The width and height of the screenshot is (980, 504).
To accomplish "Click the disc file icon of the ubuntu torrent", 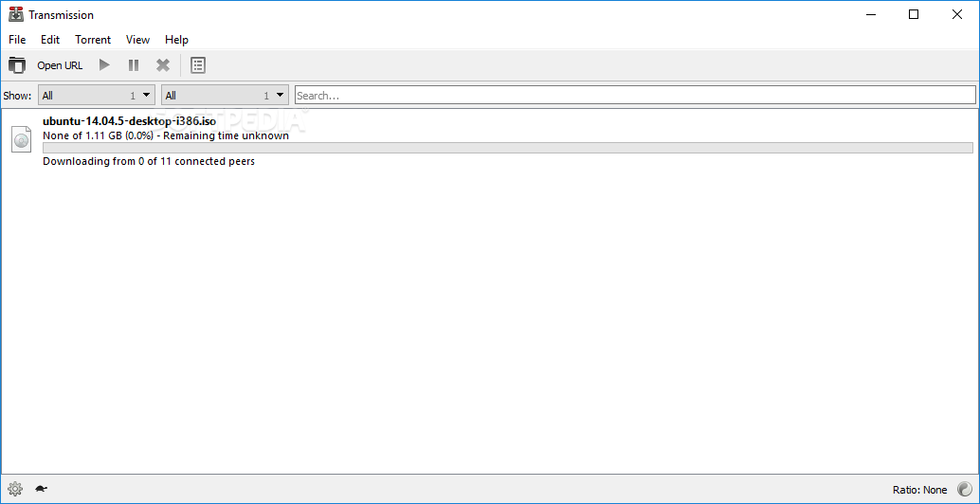I will [21, 139].
